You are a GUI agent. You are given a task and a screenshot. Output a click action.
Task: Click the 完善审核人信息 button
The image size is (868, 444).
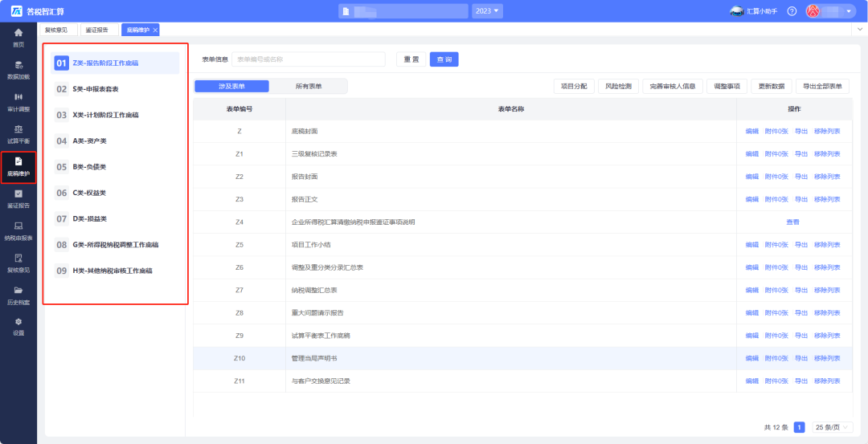[673, 86]
